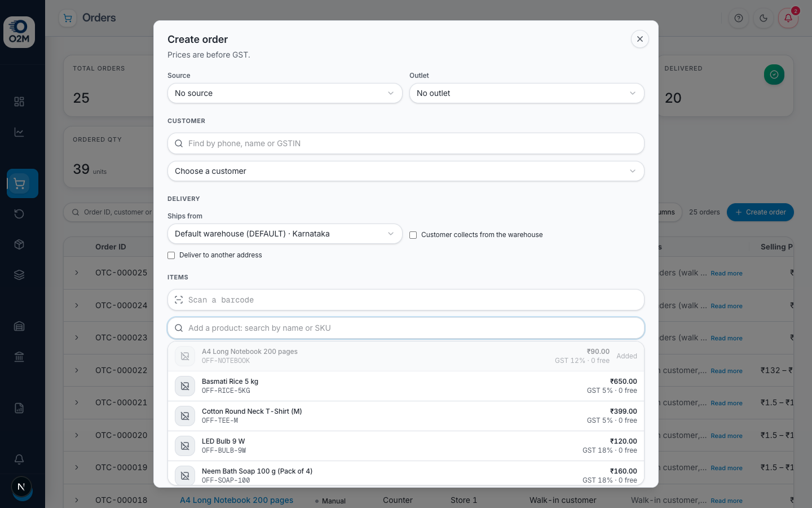
Task: Click the Create order button
Action: (760, 212)
